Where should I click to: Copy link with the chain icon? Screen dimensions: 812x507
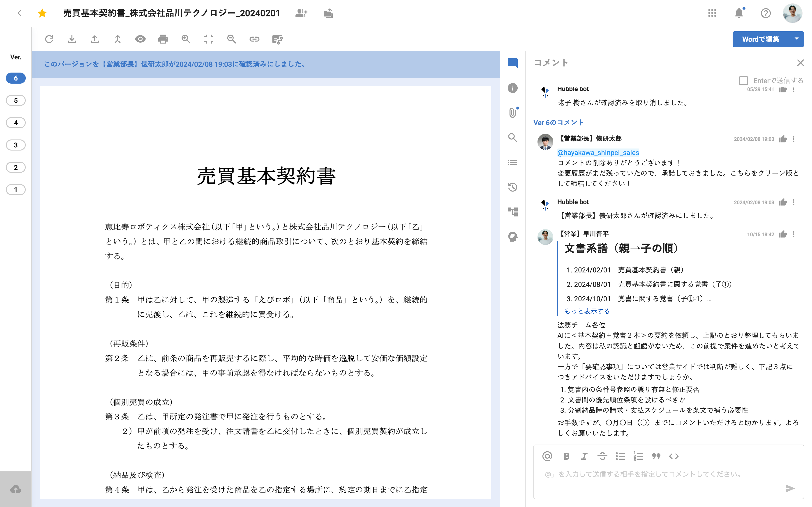(x=254, y=39)
